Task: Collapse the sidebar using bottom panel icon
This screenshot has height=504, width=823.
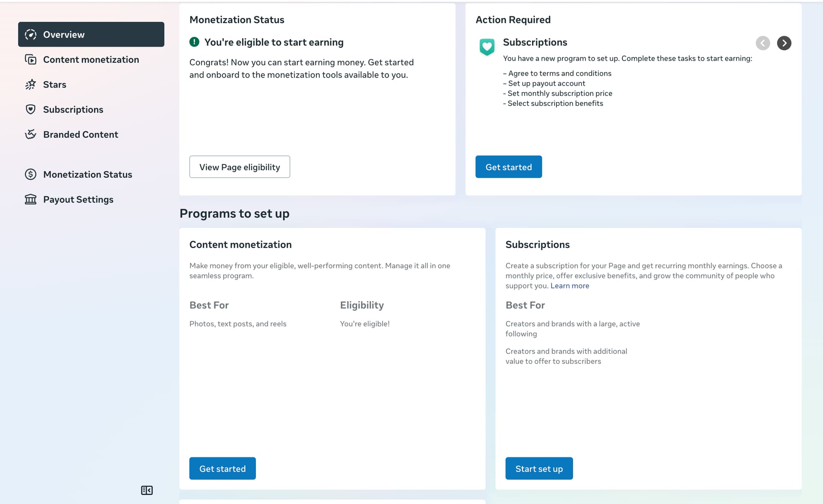Action: [x=147, y=490]
